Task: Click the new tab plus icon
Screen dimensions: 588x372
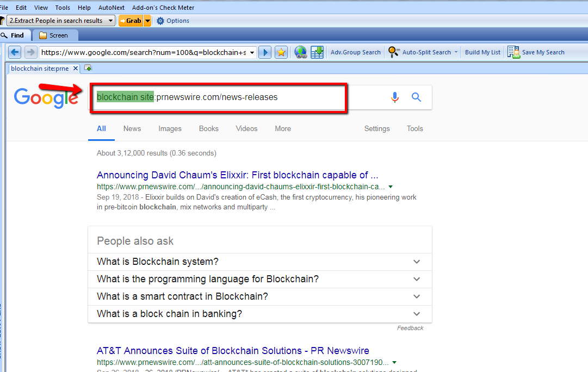Action: pyautogui.click(x=88, y=68)
